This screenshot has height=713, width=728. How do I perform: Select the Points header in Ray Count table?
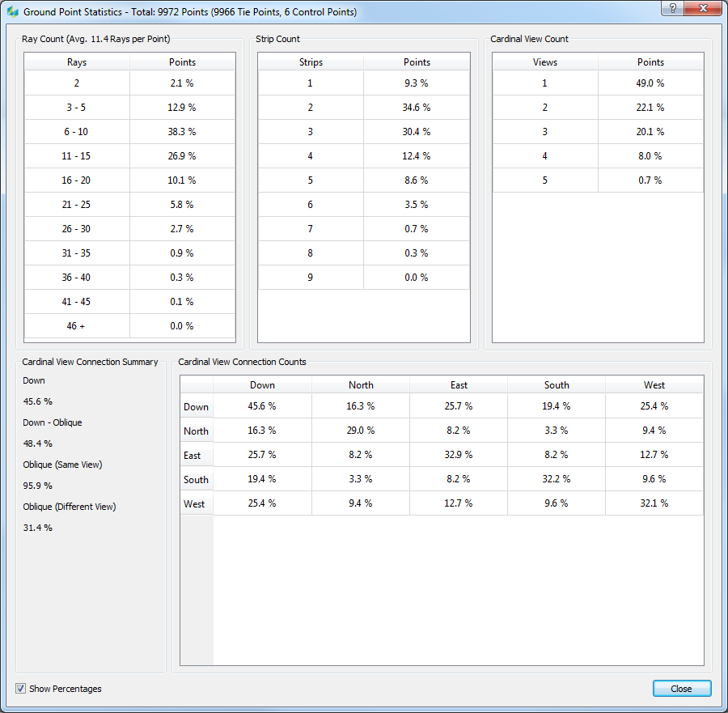182,62
